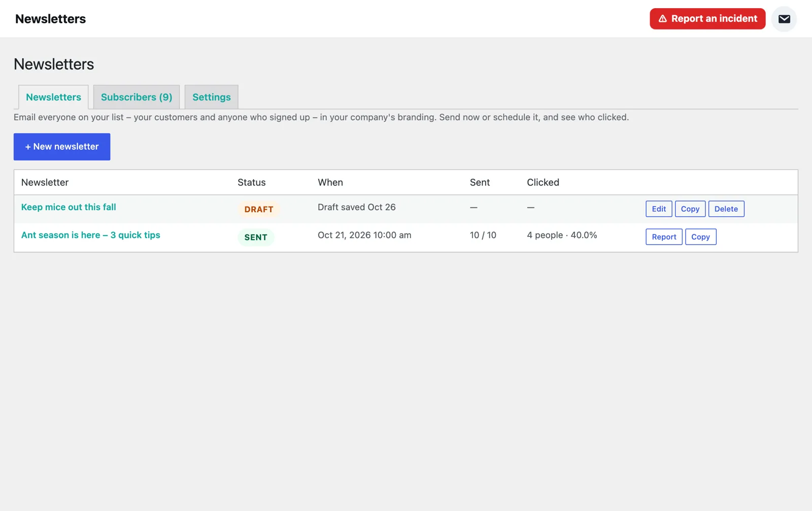Click the '10 / 10' sent count

click(x=483, y=235)
